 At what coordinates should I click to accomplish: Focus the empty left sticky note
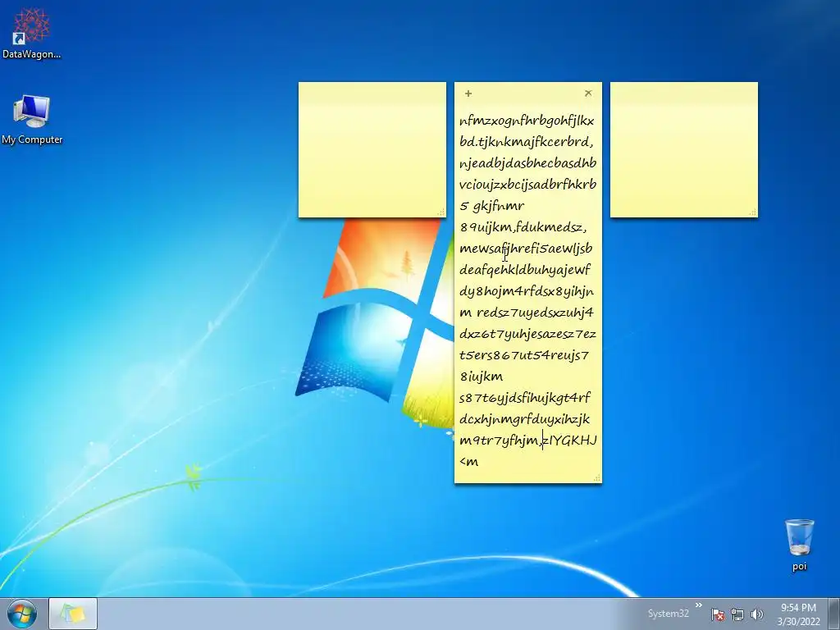(372, 150)
